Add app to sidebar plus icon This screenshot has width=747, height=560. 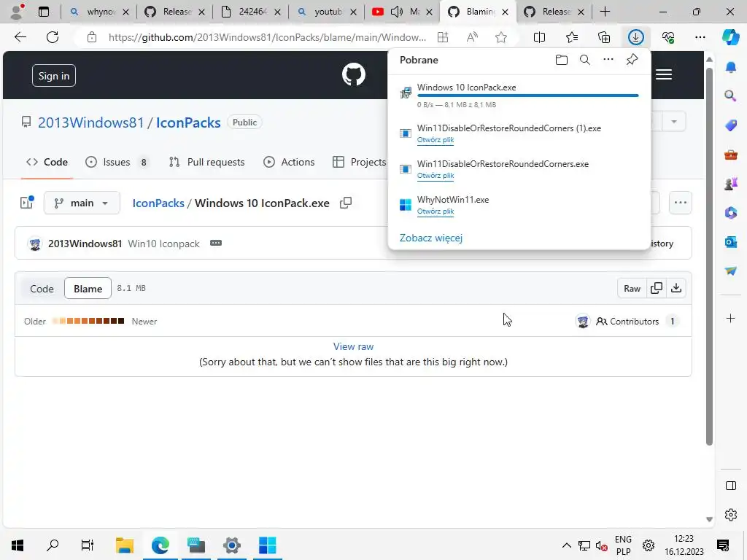(730, 318)
